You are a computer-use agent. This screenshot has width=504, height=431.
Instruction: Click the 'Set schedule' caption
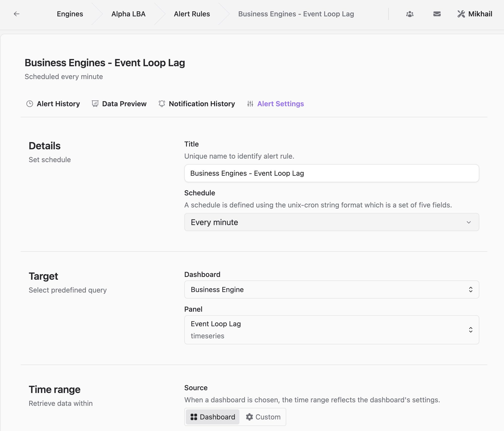pos(50,160)
